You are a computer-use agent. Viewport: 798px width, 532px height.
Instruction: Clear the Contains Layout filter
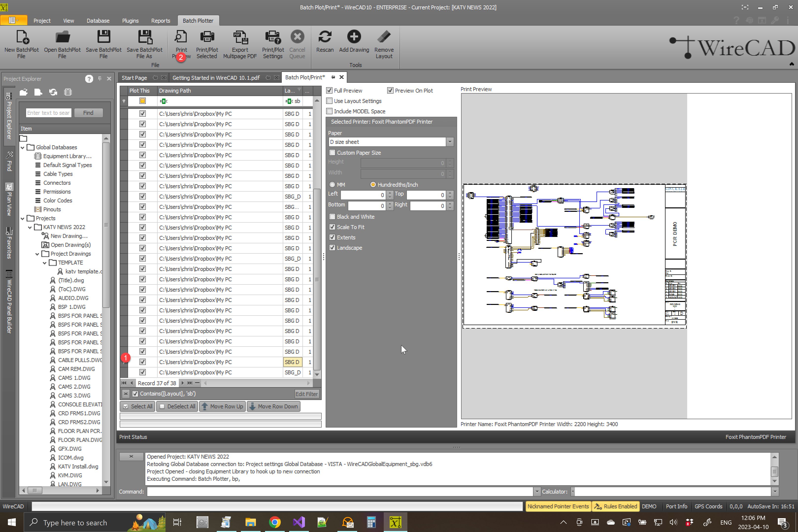tap(126, 394)
